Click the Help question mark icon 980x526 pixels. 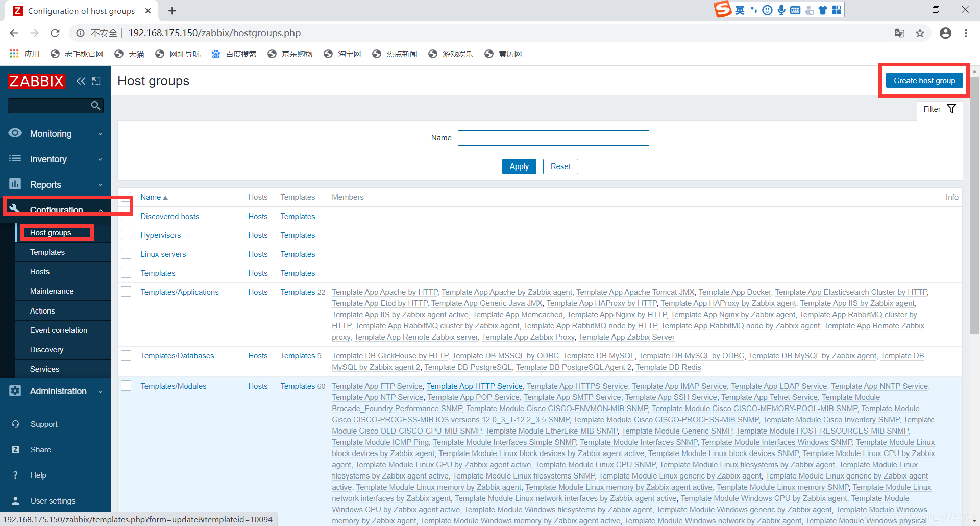[x=15, y=475]
